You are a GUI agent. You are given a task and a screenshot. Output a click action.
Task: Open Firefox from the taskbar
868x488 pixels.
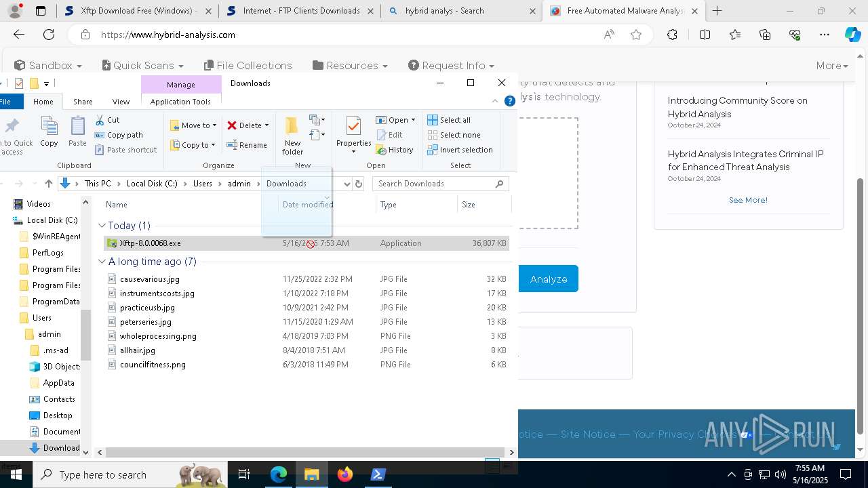coord(345,474)
